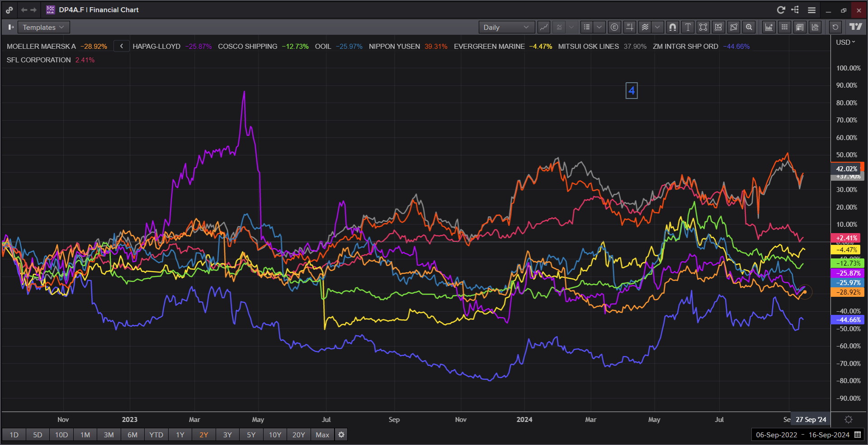Click the zoom magnifier icon
The height and width of the screenshot is (445, 868).
point(749,27)
